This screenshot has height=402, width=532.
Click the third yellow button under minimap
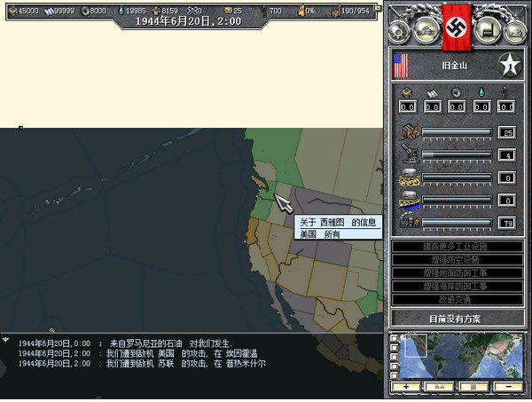473,387
